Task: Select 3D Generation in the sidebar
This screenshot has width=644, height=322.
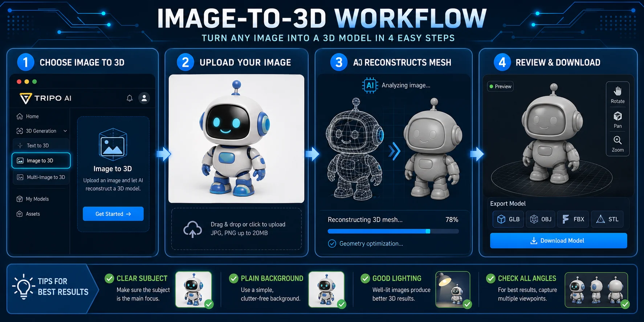Action: [x=41, y=131]
